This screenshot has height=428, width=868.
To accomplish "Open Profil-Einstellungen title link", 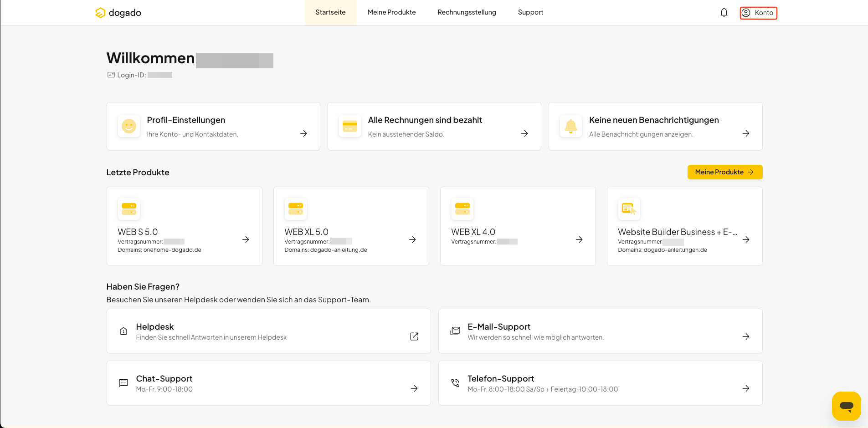I will 186,120.
